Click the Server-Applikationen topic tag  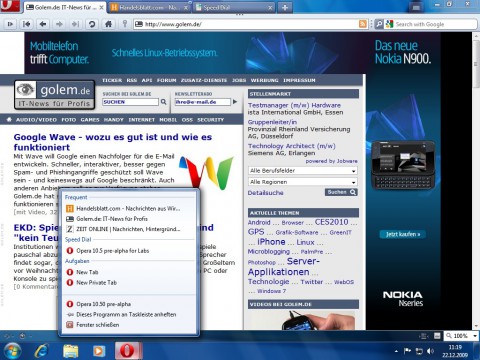click(284, 266)
